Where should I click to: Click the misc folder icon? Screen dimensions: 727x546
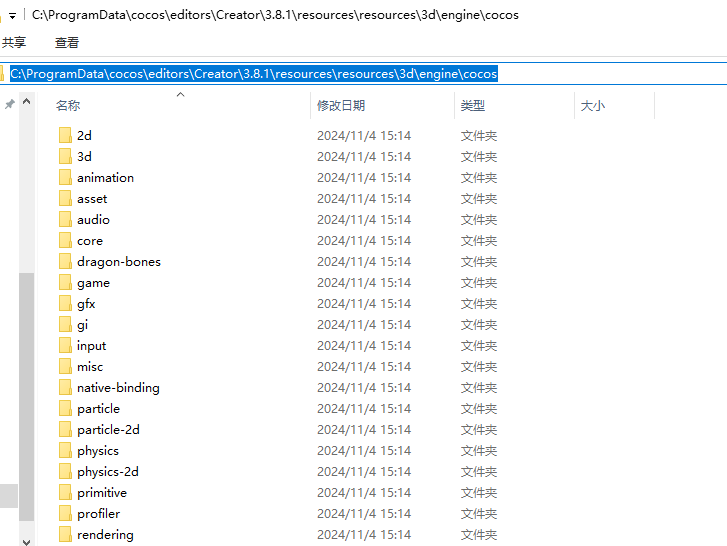click(x=65, y=367)
